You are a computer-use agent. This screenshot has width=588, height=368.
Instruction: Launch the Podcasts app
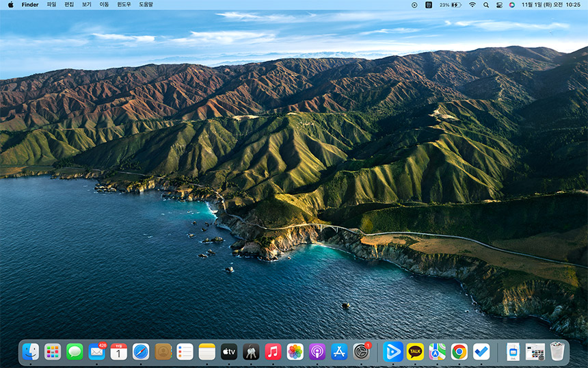[x=317, y=352]
